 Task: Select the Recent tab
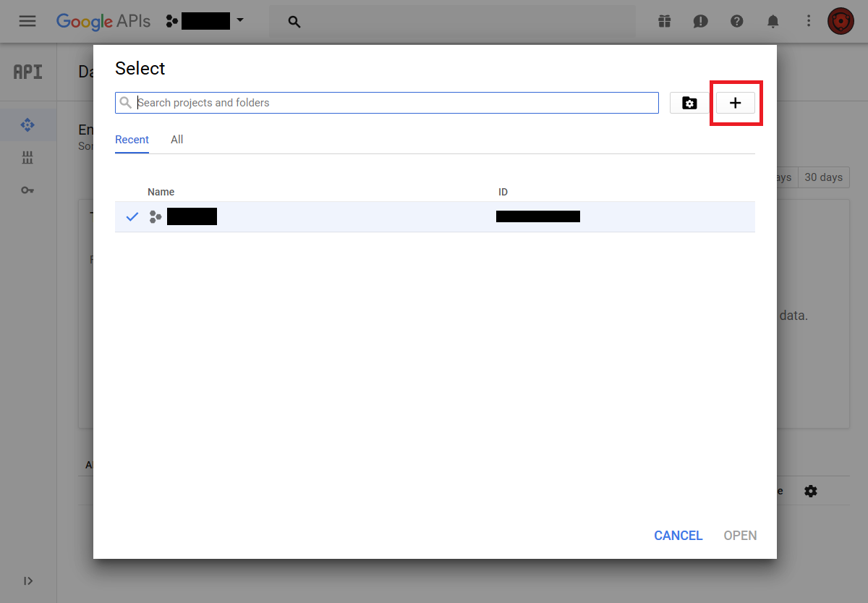132,140
